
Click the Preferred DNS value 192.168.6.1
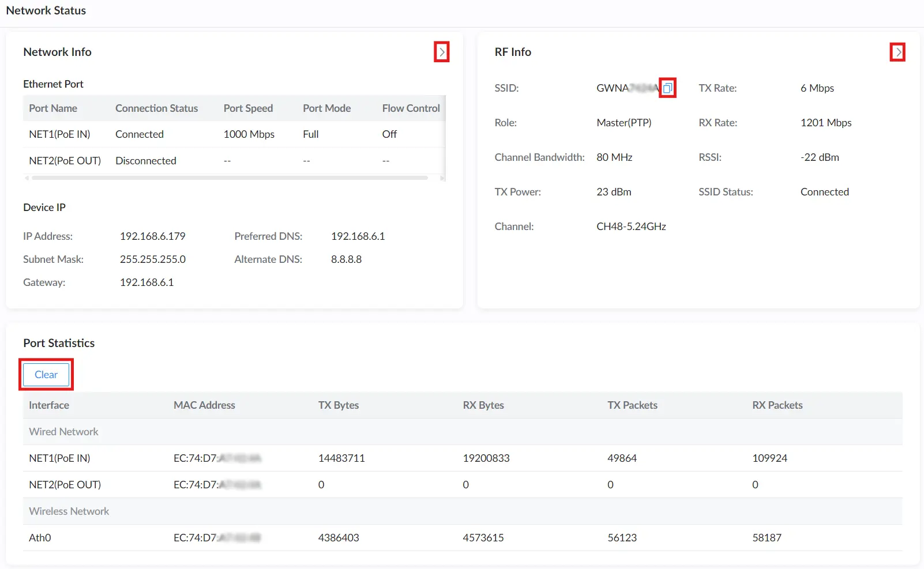pyautogui.click(x=358, y=236)
